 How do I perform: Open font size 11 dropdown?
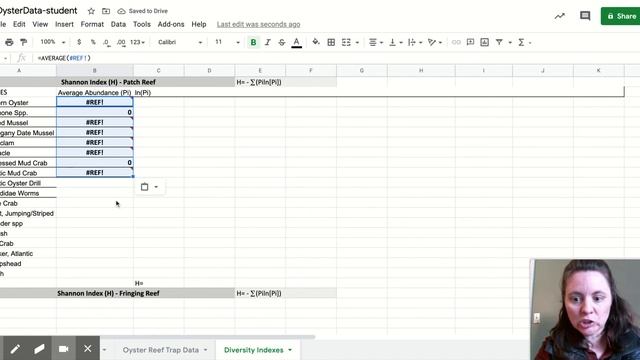coord(227,42)
